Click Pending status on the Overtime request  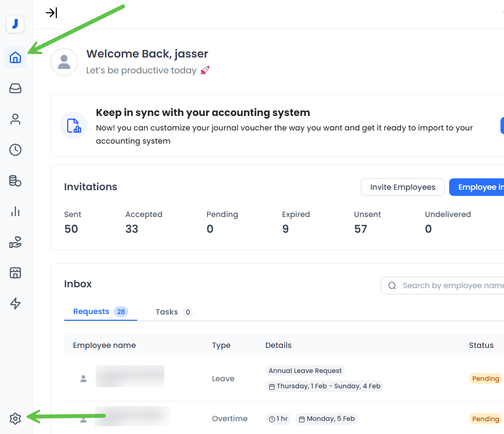pos(485,419)
